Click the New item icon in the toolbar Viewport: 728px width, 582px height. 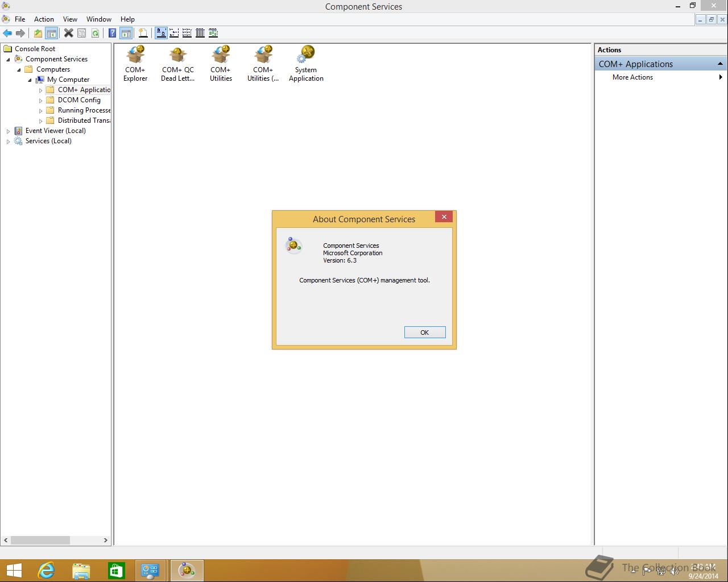[x=143, y=33]
